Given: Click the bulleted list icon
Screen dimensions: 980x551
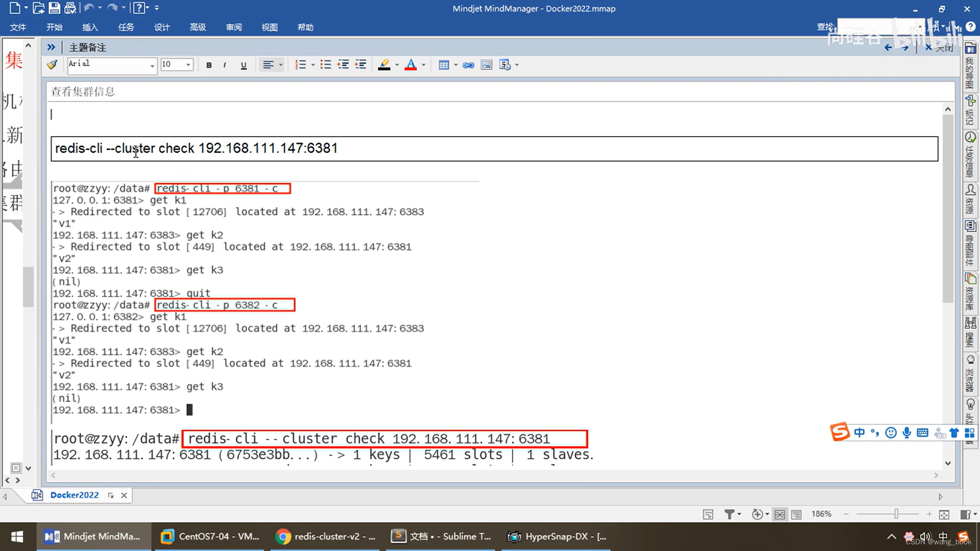Looking at the screenshot, I should [325, 65].
